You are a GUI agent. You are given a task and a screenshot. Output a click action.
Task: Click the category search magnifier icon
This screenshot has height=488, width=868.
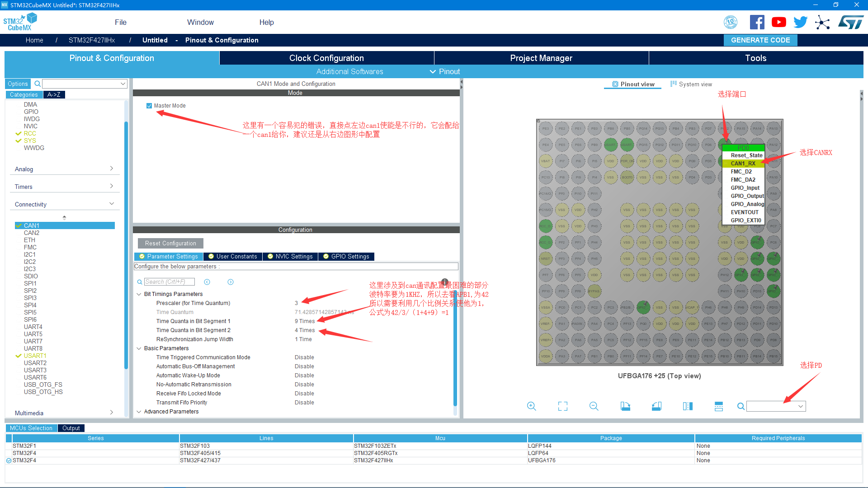click(x=38, y=84)
